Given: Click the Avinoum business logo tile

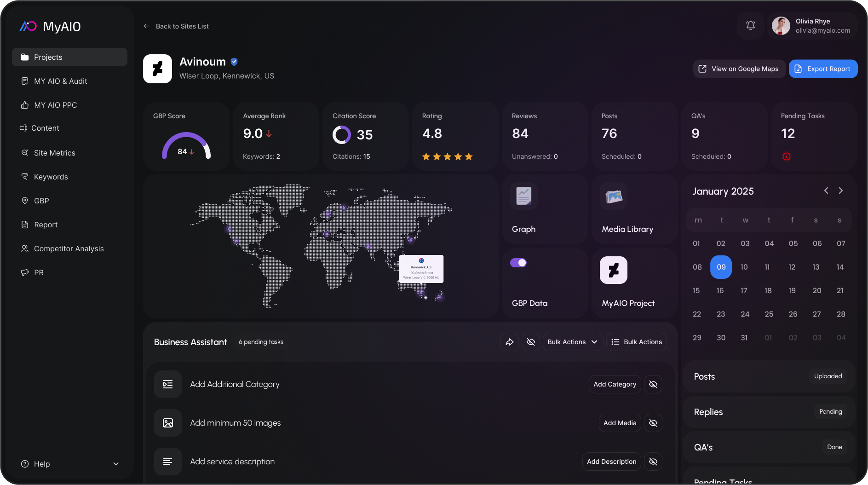Looking at the screenshot, I should (x=157, y=69).
